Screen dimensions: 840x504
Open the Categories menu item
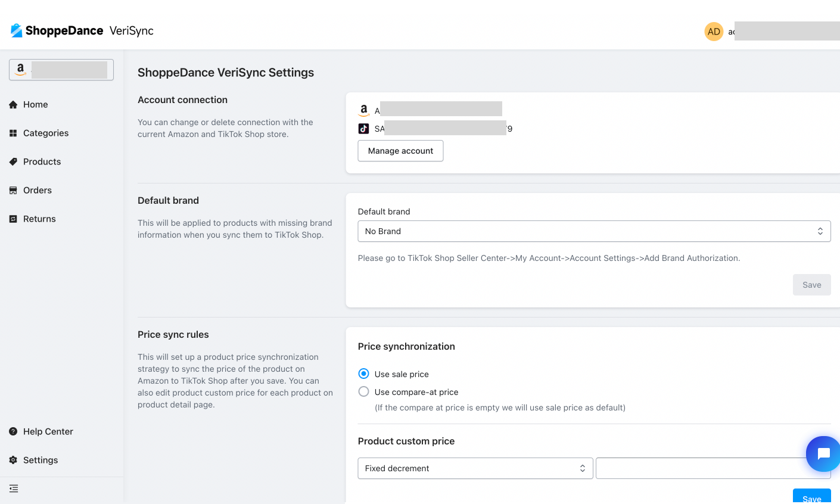pos(46,133)
